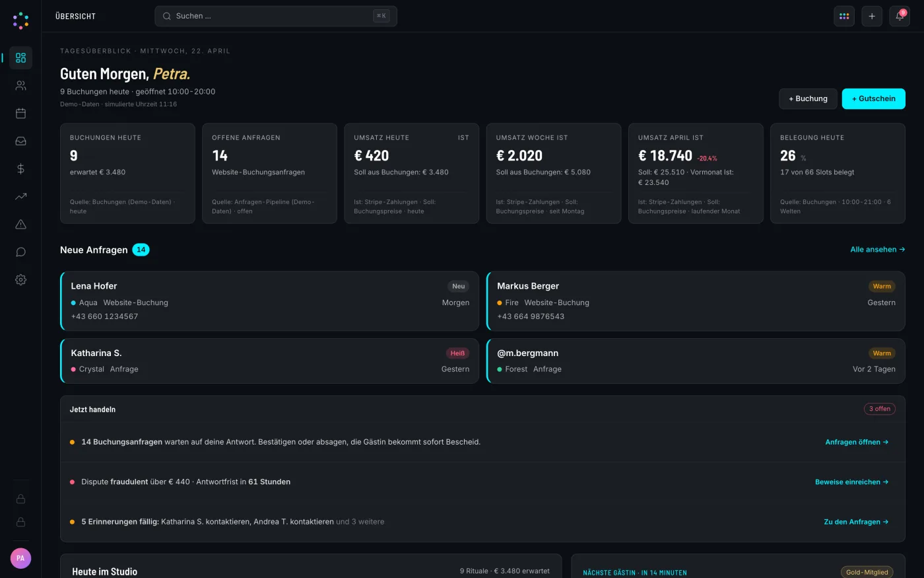Screen dimensions: 924x578
Task: Click the ⌘K shortcut badge
Action: 381,17
